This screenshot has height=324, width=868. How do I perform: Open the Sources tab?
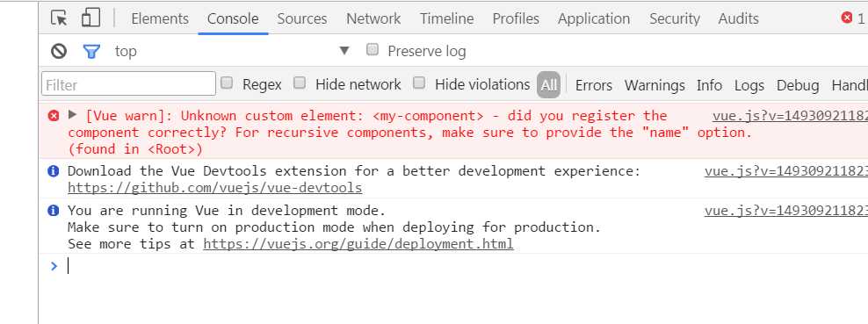[x=301, y=18]
